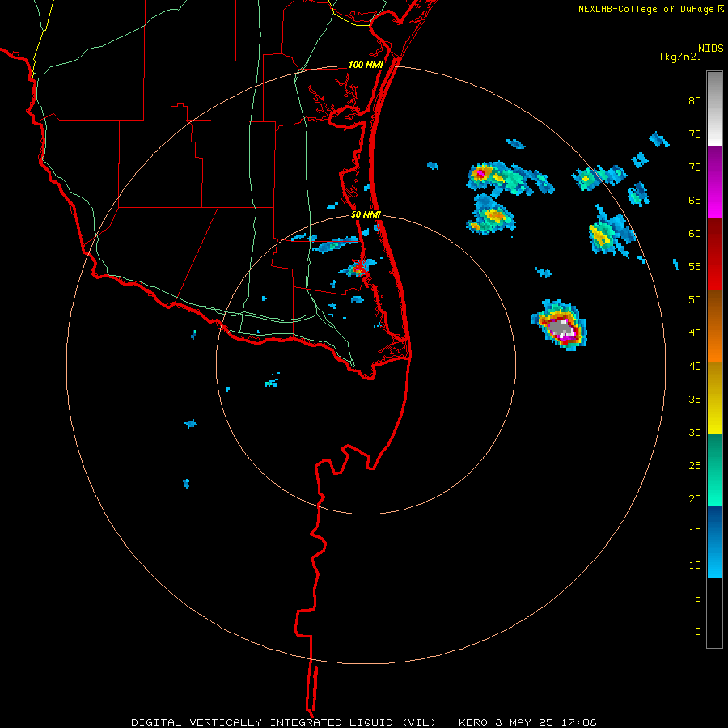Screen dimensions: 728x728
Task: Click the 20 value on the VIL scale
Action: pyautogui.click(x=695, y=498)
